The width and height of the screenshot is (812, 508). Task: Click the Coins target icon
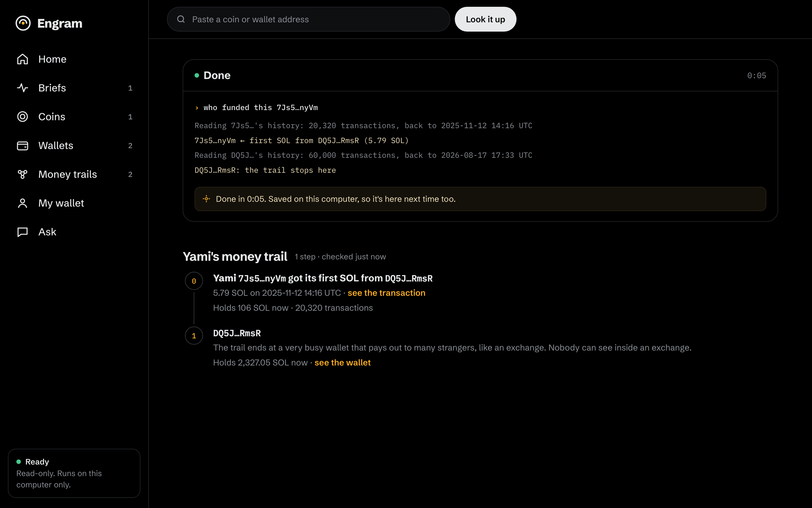tap(23, 117)
